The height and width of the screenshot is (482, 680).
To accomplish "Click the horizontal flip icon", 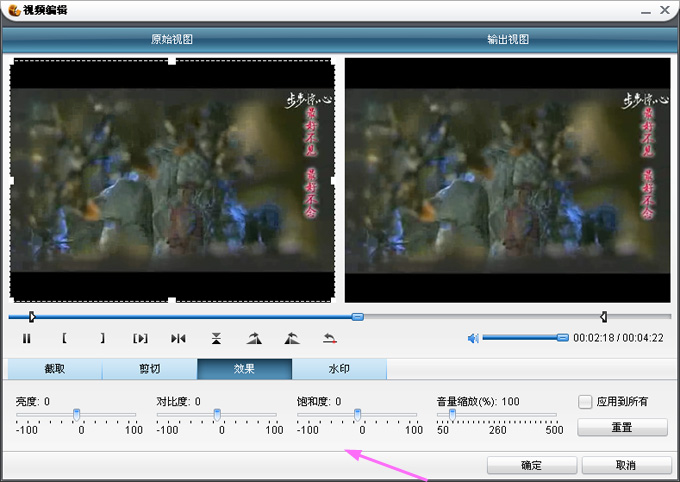I will pyautogui.click(x=178, y=338).
